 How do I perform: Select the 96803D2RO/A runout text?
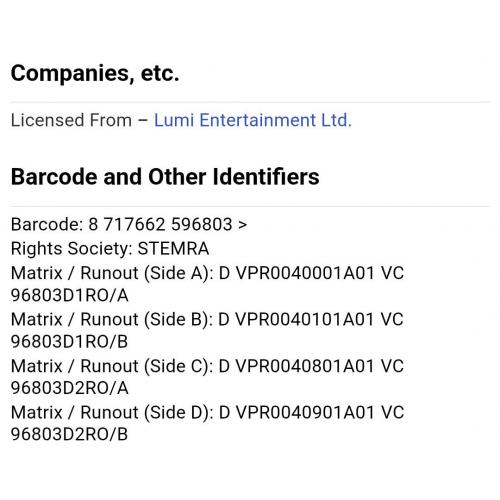pyautogui.click(x=70, y=388)
